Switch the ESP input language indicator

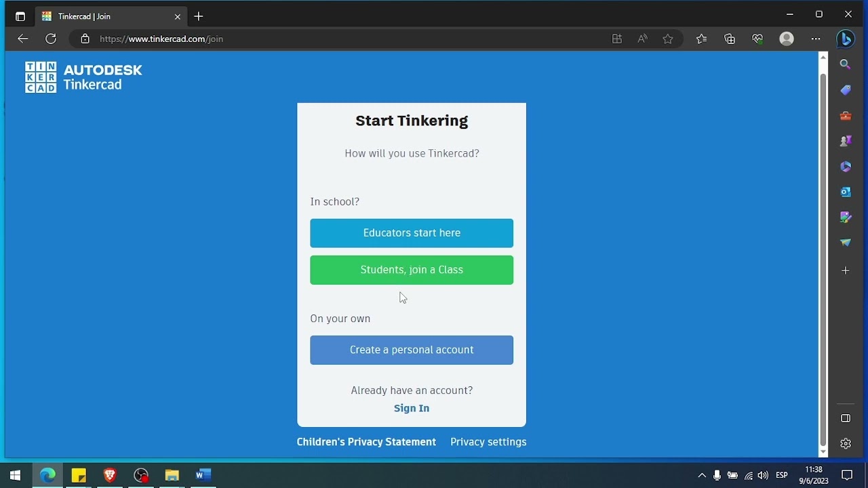coord(782,475)
